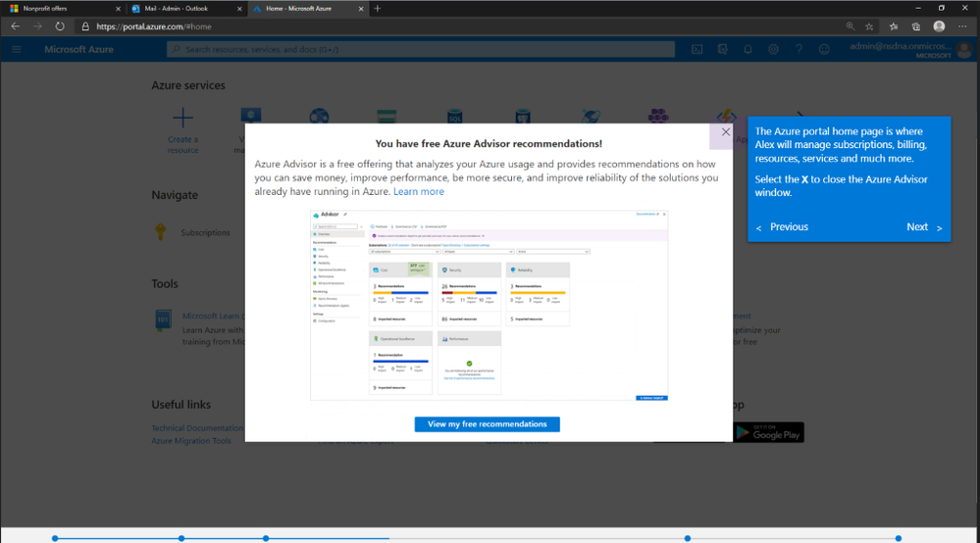
Task: Open Cloud Shell icon in header
Action: click(x=696, y=49)
